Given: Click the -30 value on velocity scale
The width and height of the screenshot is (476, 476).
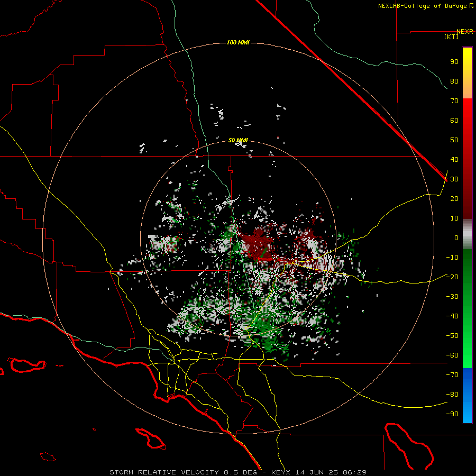Looking at the screenshot, I should (452, 297).
